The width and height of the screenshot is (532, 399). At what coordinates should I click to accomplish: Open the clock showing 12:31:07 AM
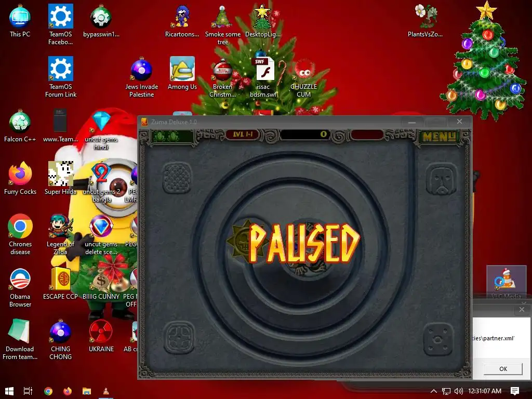(x=485, y=391)
